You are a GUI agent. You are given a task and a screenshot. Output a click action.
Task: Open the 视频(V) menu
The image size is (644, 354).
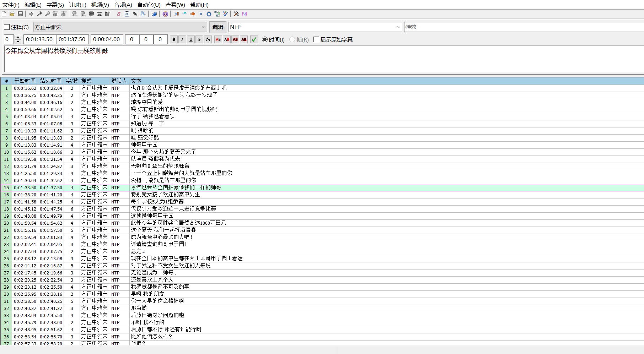point(100,5)
